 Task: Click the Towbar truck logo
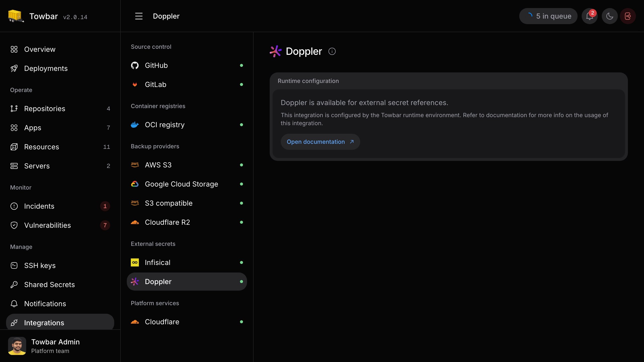[x=16, y=16]
